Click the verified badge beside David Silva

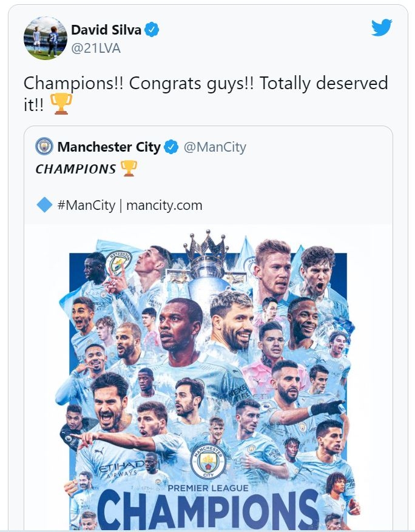pos(152,30)
